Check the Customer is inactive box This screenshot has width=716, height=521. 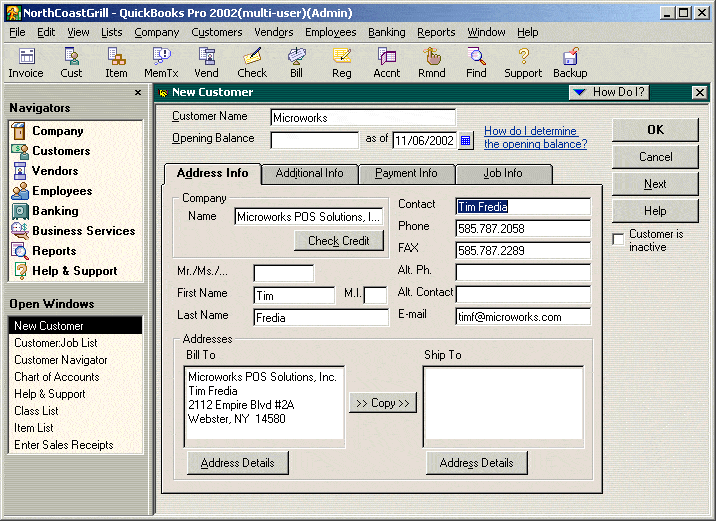[618, 239]
